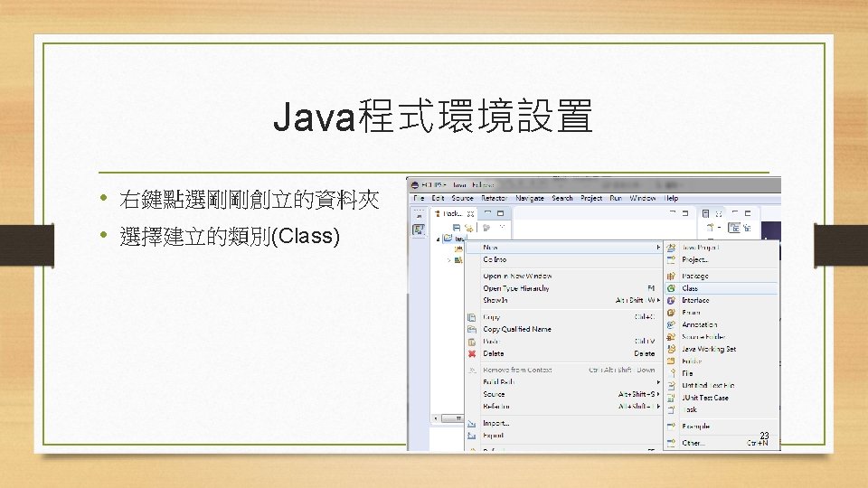This screenshot has width=868, height=488.
Task: Select Open in New Window
Action: click(x=563, y=277)
